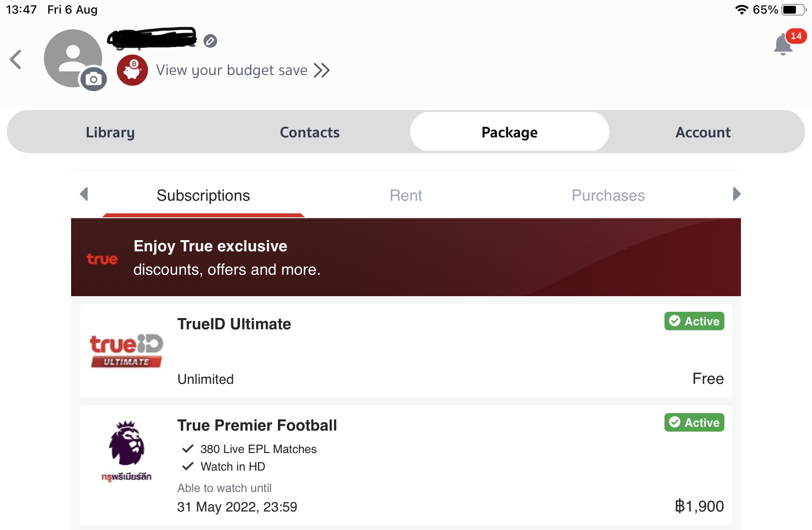Switch to the Library tab
Screen dimensions: 812x530
click(x=111, y=132)
